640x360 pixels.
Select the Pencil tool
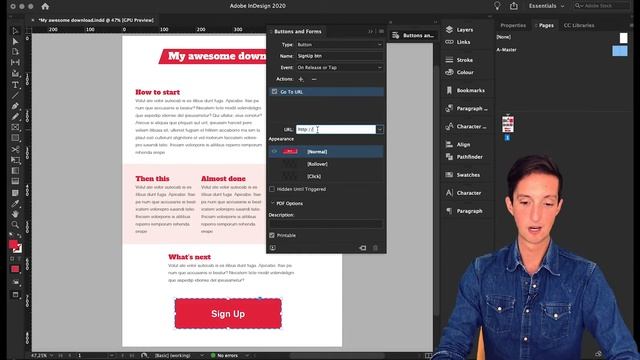coord(15,117)
